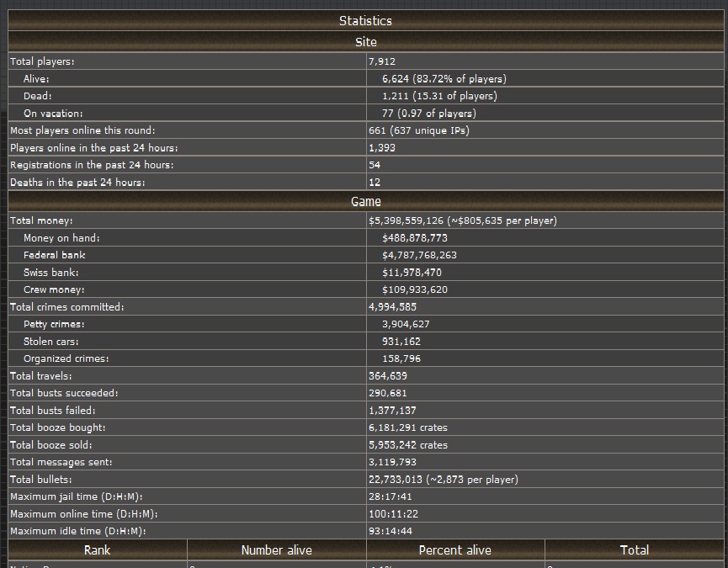Viewport: 728px width, 568px height.
Task: Click the Total column header
Action: 635,549
